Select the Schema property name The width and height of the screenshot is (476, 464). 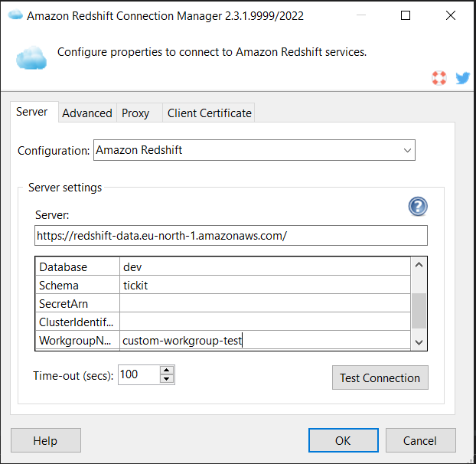[x=78, y=285]
